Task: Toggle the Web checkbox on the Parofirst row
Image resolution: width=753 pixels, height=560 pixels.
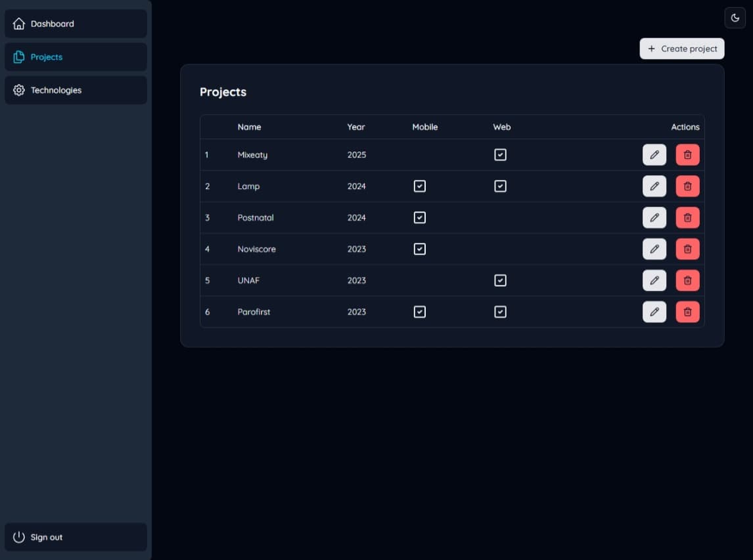Action: tap(500, 312)
